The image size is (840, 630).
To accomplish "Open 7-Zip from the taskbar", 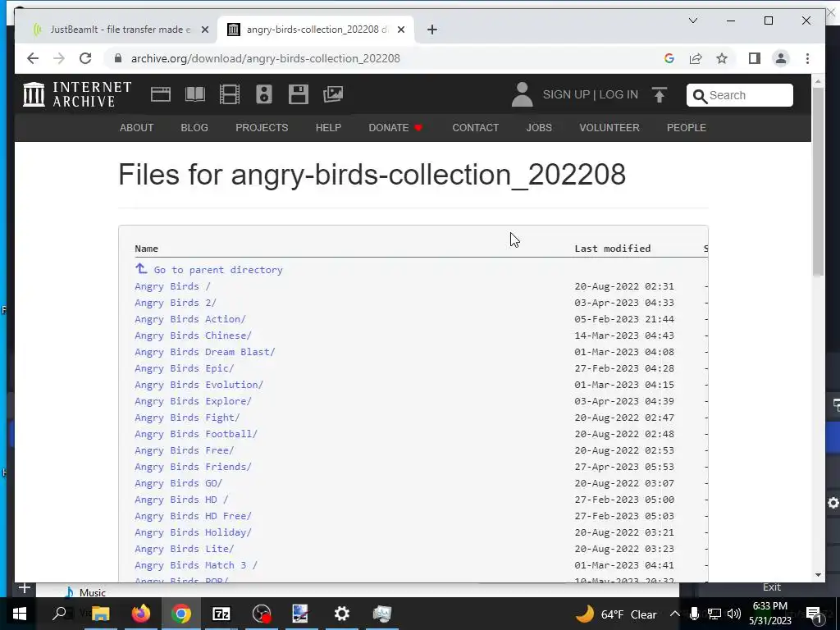I will (221, 614).
